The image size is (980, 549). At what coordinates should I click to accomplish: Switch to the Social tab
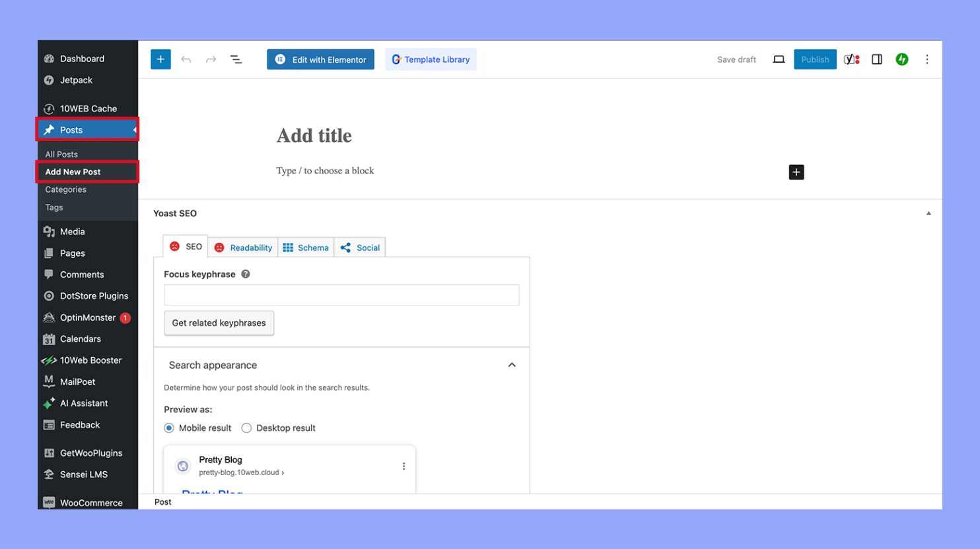pos(360,247)
